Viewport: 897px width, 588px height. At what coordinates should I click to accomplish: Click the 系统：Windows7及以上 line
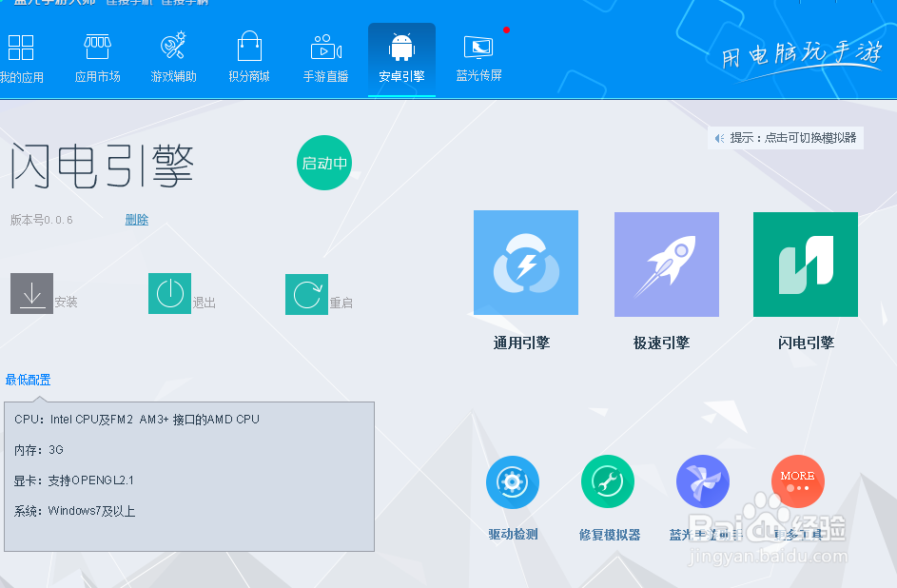coord(74,511)
